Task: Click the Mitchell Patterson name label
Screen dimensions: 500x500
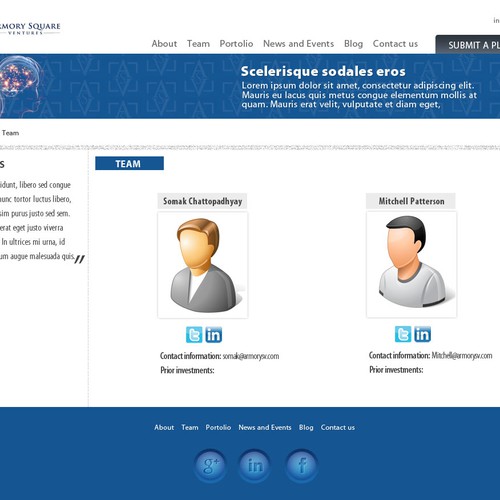Action: pyautogui.click(x=411, y=201)
